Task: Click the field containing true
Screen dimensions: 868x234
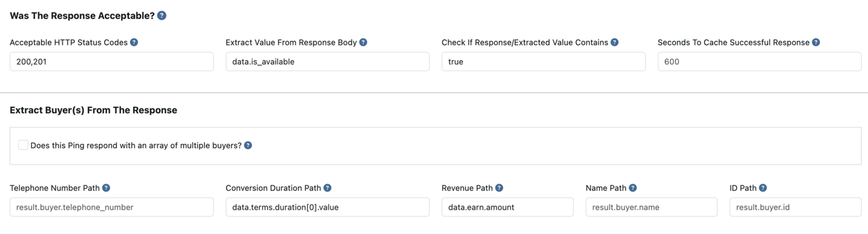Action: [x=544, y=62]
